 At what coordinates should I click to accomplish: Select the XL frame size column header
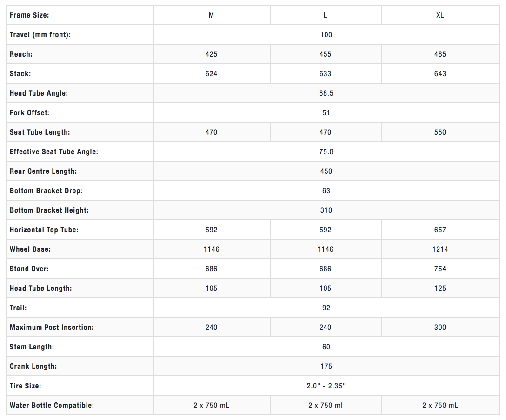(440, 15)
